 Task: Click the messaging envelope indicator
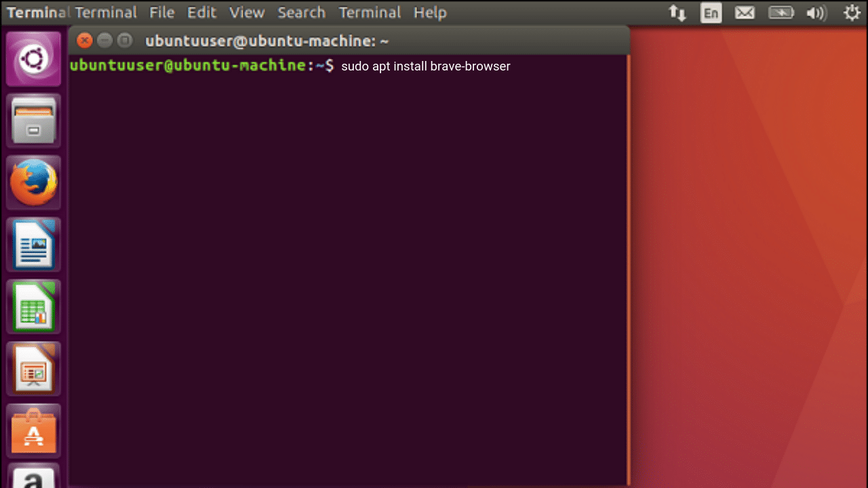[x=744, y=12]
